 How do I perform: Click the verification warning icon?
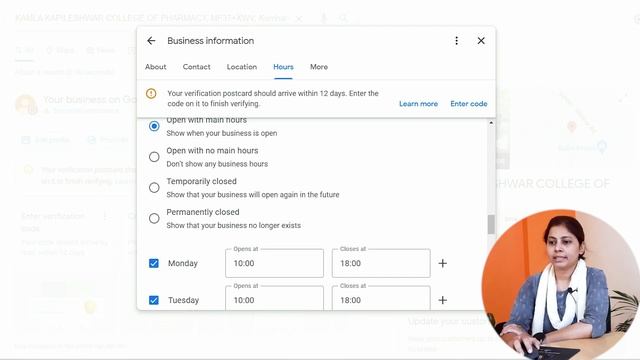151,93
